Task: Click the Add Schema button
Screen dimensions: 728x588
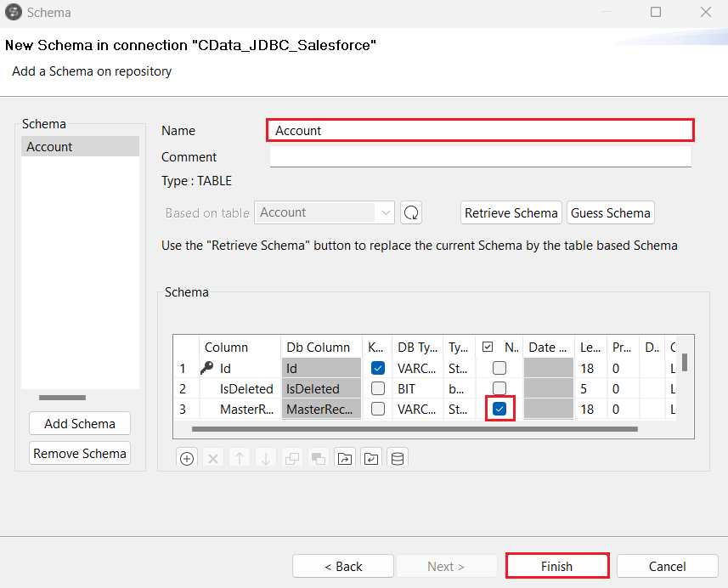Action: click(x=80, y=424)
